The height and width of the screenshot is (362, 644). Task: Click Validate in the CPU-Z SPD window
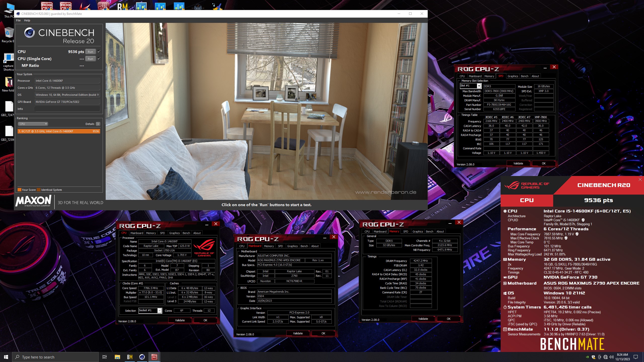click(x=518, y=163)
